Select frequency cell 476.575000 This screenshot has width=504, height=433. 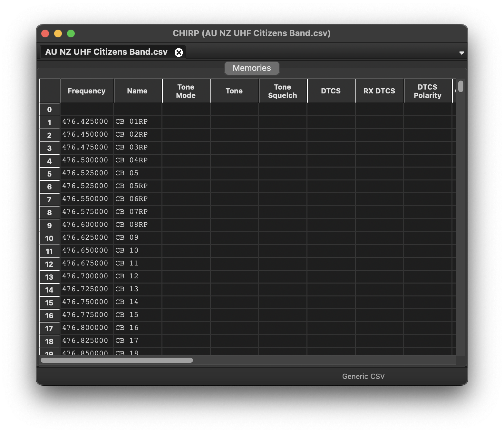click(x=87, y=212)
